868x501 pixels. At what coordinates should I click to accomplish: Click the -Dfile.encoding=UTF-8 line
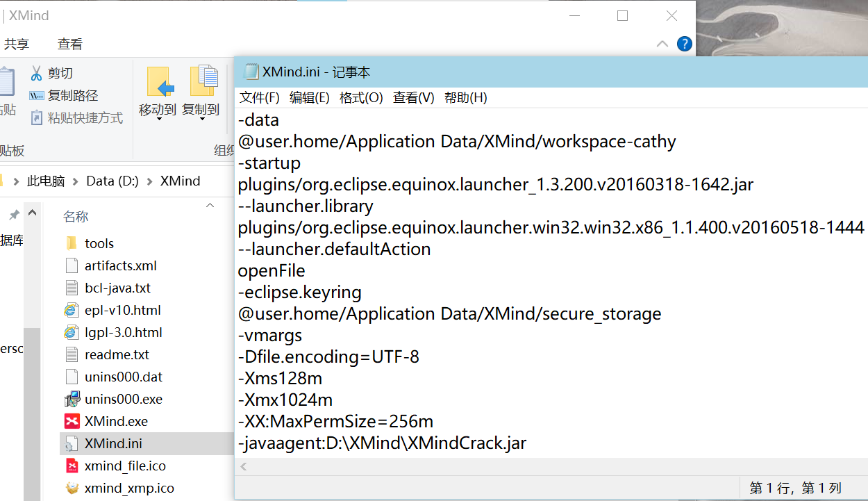coord(329,356)
